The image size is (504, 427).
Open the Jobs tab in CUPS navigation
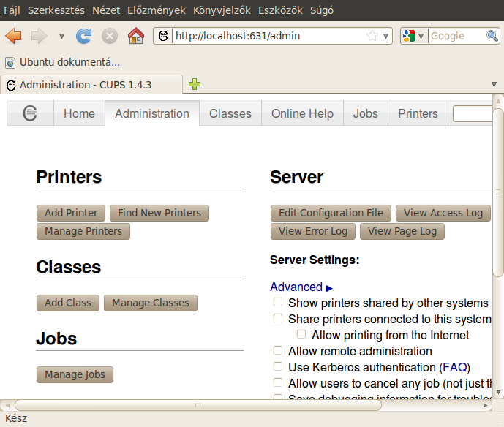(x=366, y=113)
